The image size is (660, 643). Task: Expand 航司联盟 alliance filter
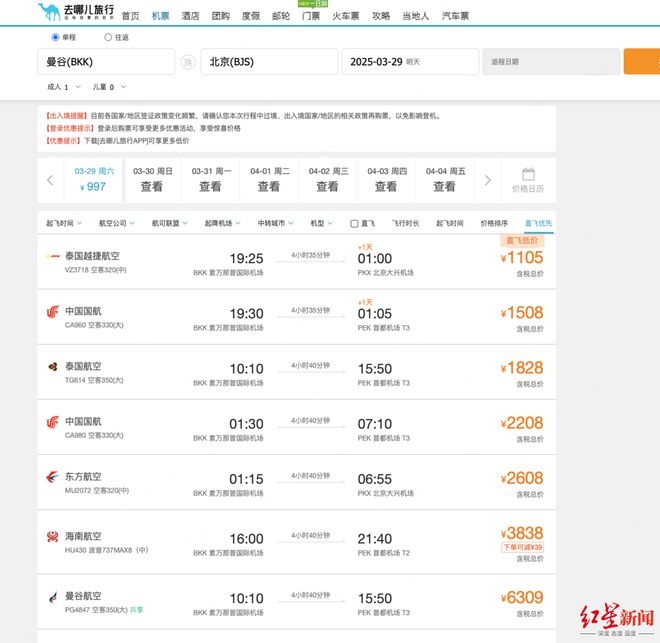170,223
